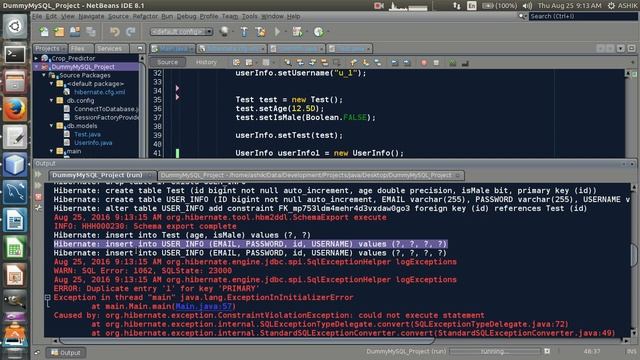640x360 pixels.
Task: Open UserInfo.java in the project tree
Action: tap(93, 143)
